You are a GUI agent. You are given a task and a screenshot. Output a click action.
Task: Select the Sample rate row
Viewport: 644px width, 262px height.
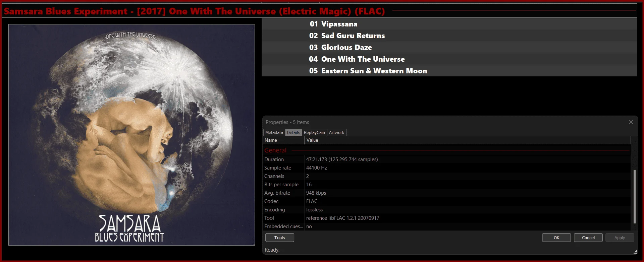coord(447,168)
